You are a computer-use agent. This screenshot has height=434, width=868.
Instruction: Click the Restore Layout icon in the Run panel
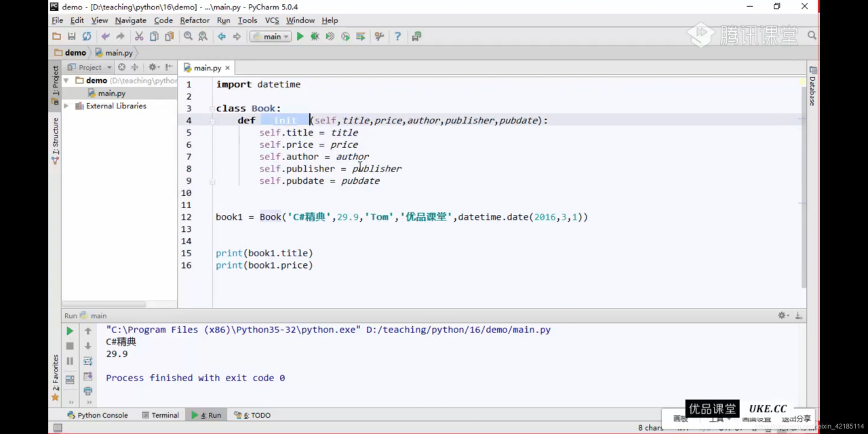[70, 380]
